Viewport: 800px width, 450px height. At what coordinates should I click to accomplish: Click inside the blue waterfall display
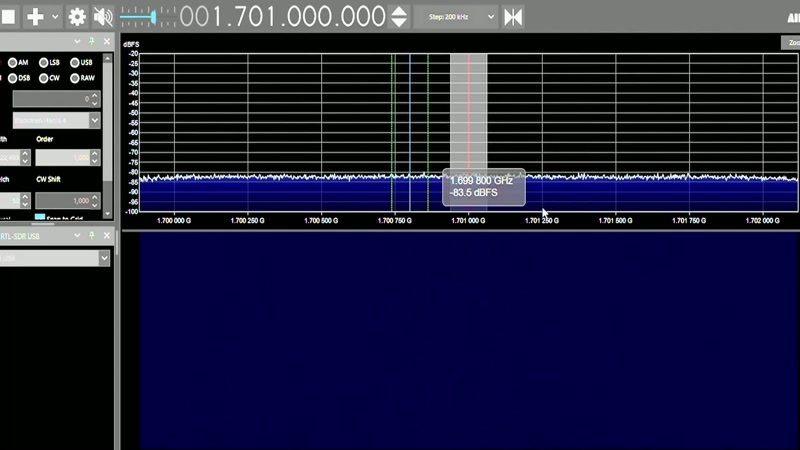pyautogui.click(x=469, y=341)
